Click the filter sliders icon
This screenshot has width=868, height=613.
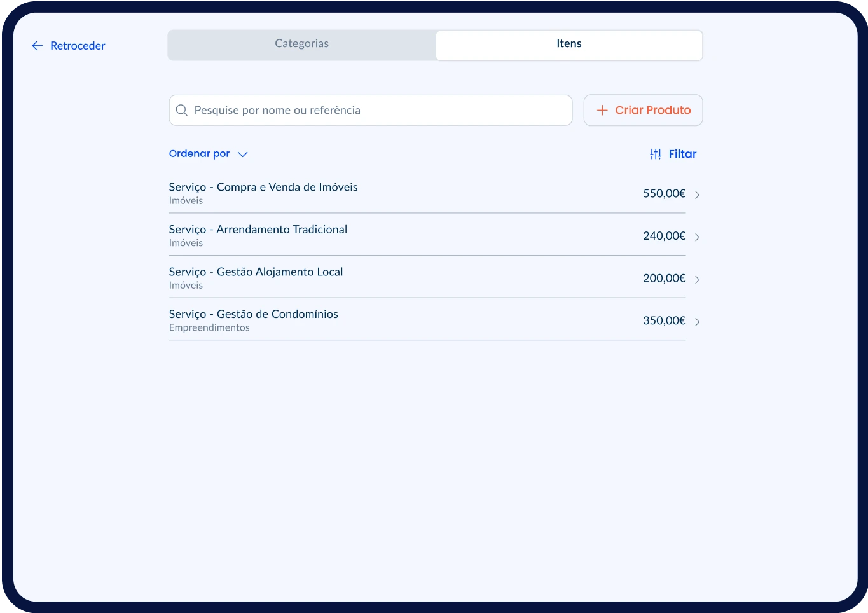(656, 154)
